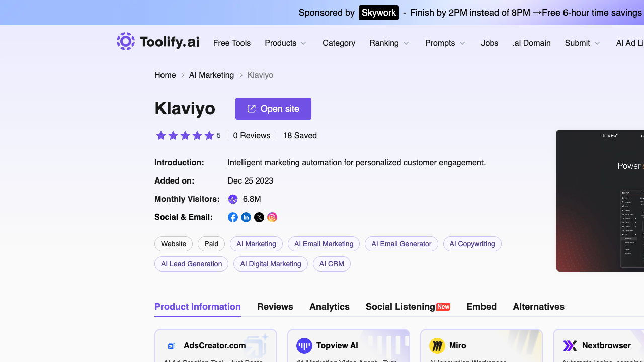The height and width of the screenshot is (362, 644).
Task: Open the Topview AI card title
Action: pos(337,346)
